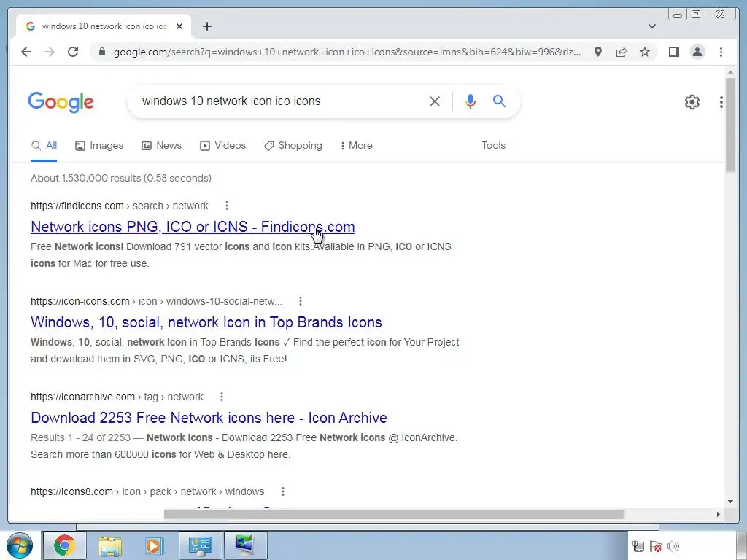Viewport: 747px width, 560px height.
Task: Reload the current page
Action: (73, 52)
